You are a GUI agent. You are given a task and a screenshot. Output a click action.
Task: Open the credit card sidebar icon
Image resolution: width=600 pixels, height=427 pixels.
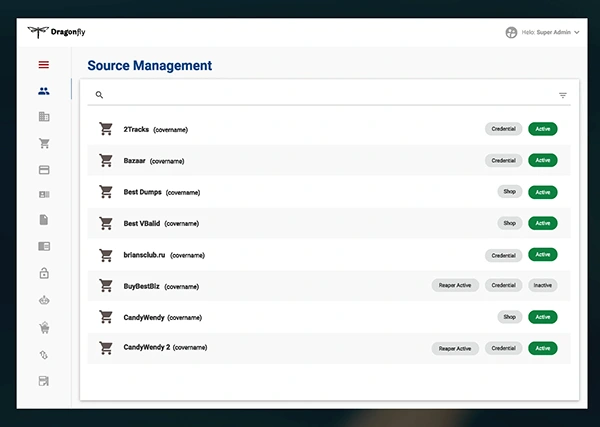pyautogui.click(x=44, y=169)
